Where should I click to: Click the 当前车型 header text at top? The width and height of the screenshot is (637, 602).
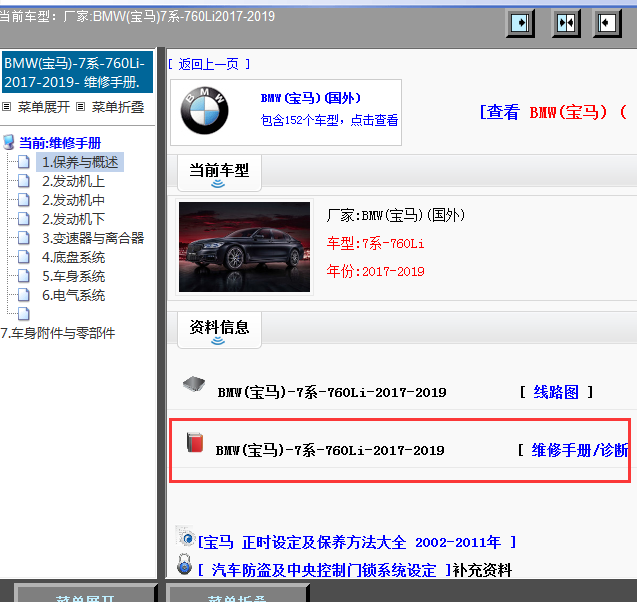click(x=137, y=17)
